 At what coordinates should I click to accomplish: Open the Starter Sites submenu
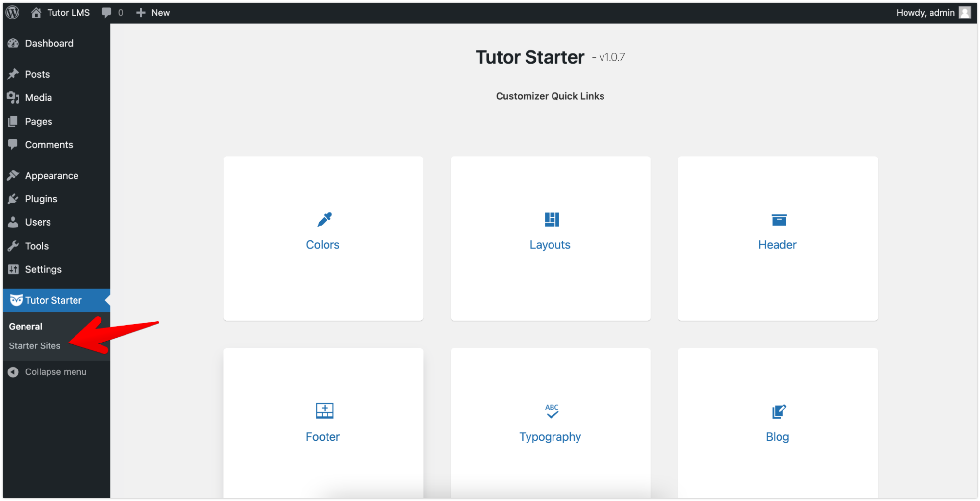[x=34, y=346]
